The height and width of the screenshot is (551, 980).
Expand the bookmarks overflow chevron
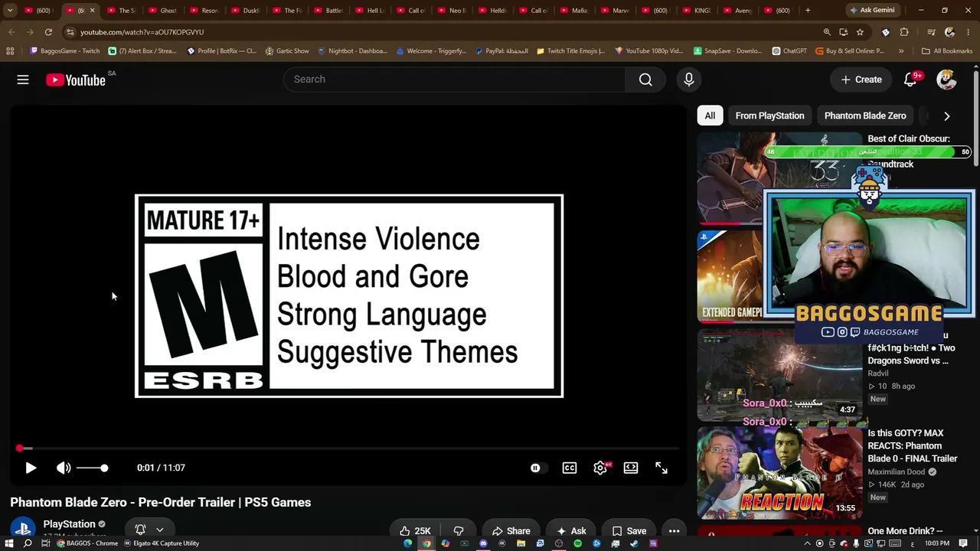click(901, 51)
